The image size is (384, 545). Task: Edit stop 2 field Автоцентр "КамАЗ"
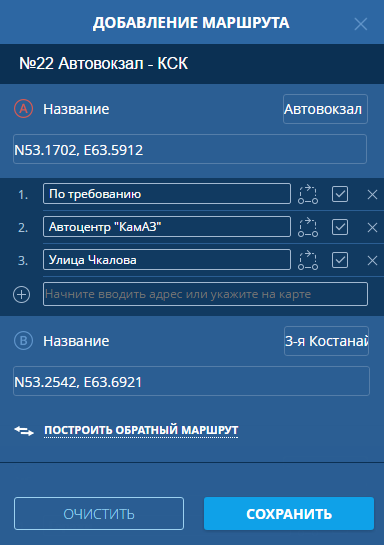pos(167,227)
